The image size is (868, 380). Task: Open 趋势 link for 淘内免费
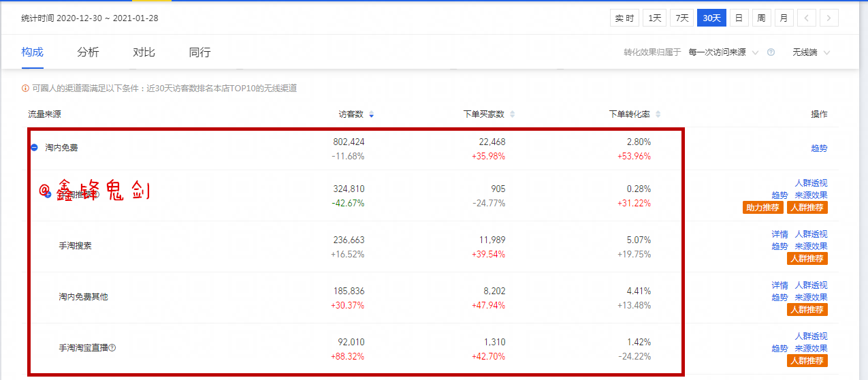819,148
